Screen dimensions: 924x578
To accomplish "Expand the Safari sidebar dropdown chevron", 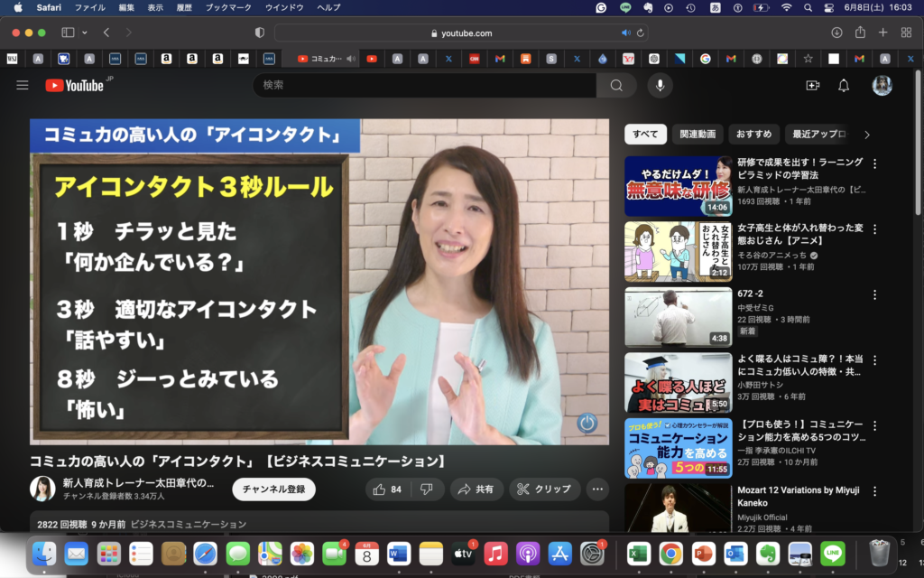I will pyautogui.click(x=85, y=33).
